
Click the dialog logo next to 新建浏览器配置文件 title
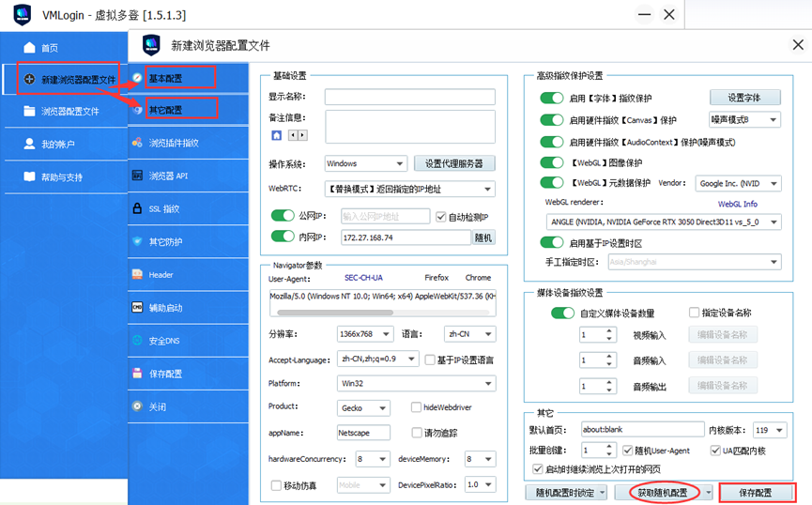pos(151,45)
